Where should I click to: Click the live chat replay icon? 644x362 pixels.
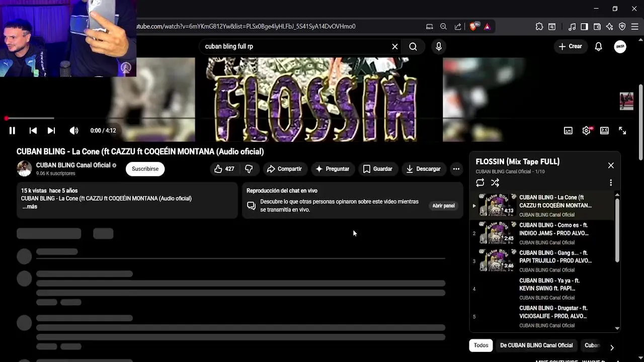click(251, 206)
